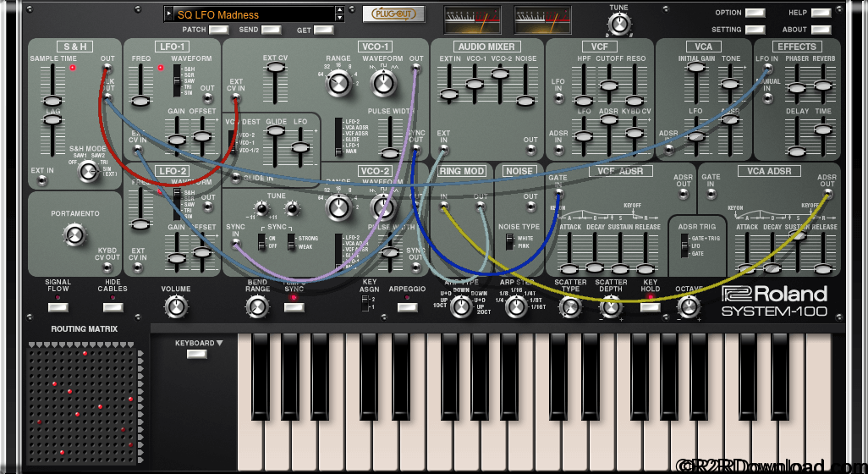
Task: Click the GET button
Action: 324,30
